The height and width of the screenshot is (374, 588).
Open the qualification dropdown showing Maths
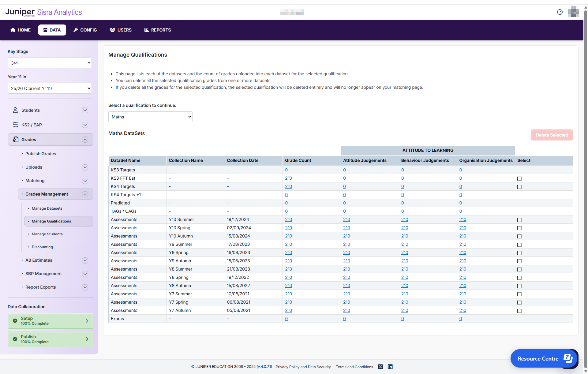(150, 117)
